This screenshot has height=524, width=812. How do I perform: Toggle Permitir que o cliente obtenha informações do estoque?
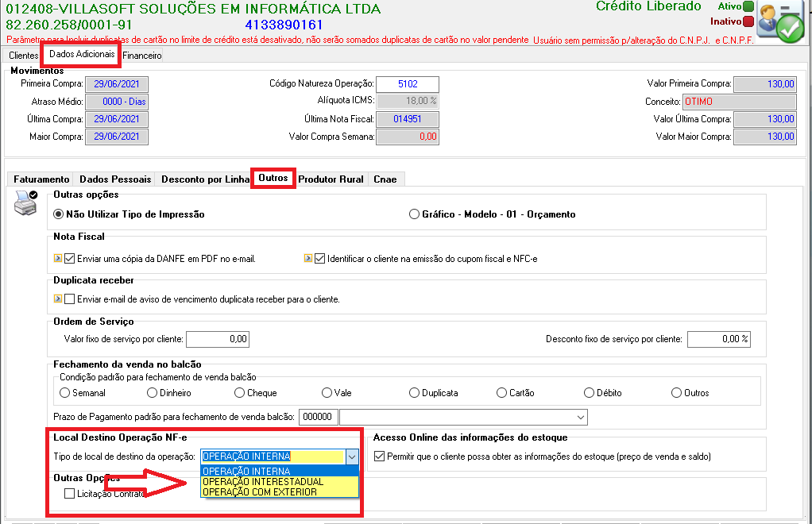(380, 457)
